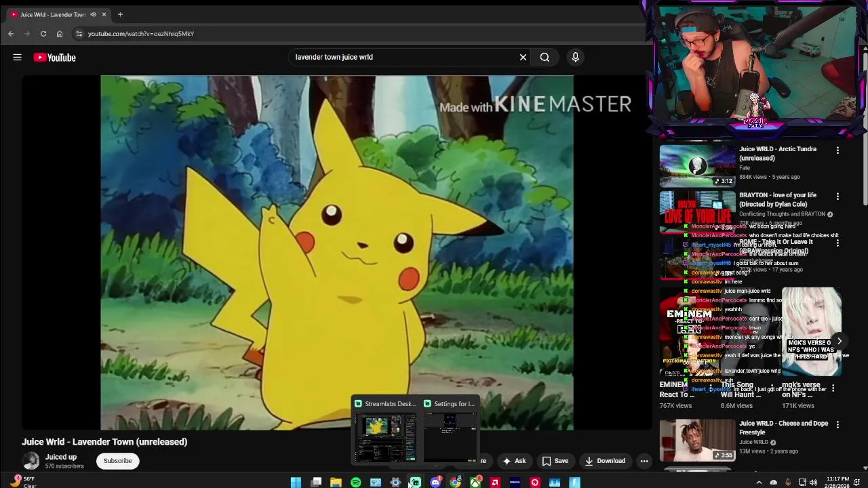This screenshot has width=868, height=488.
Task: Open the browser home page
Action: 60,34
